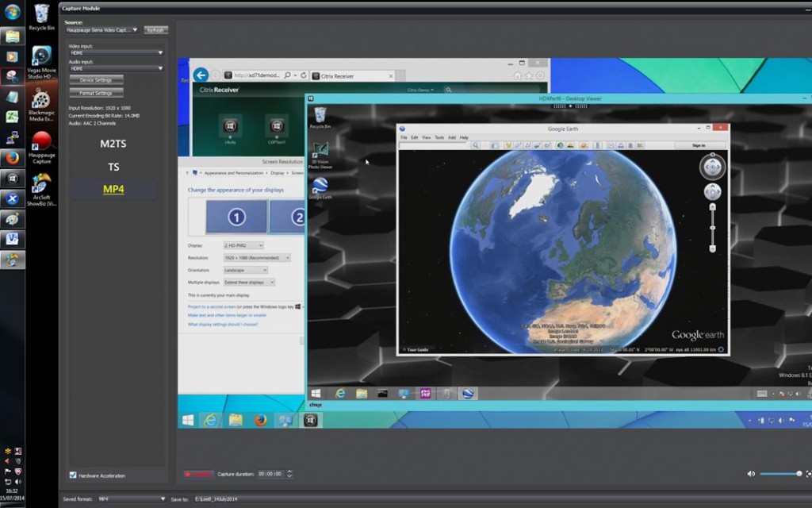
Task: Open the Audio input dropdown
Action: [x=116, y=68]
